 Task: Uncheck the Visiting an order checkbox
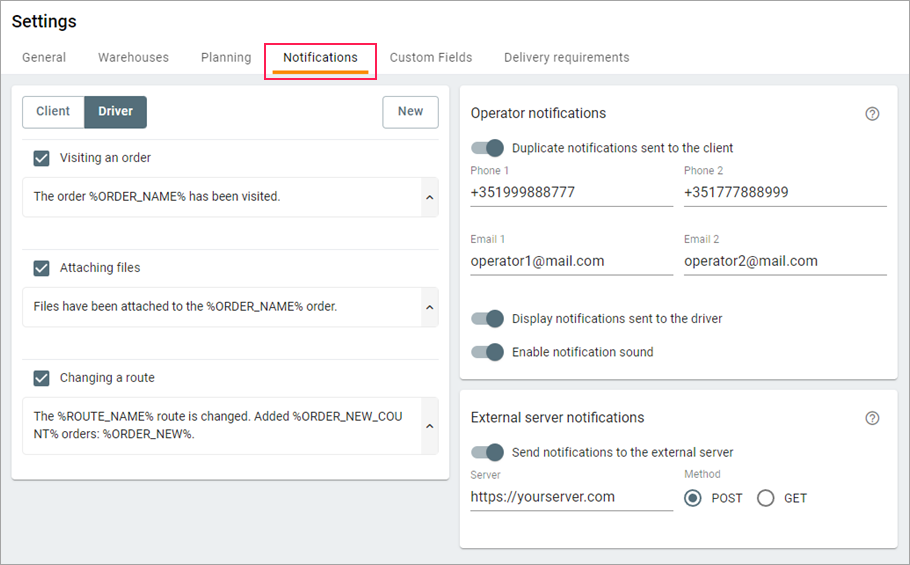pos(42,158)
